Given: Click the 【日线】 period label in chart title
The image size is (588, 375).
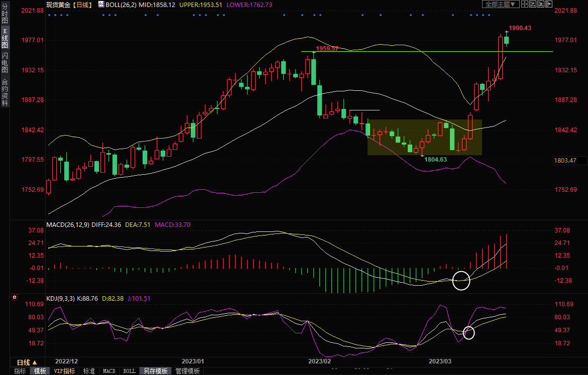Looking at the screenshot, I should pyautogui.click(x=81, y=4).
